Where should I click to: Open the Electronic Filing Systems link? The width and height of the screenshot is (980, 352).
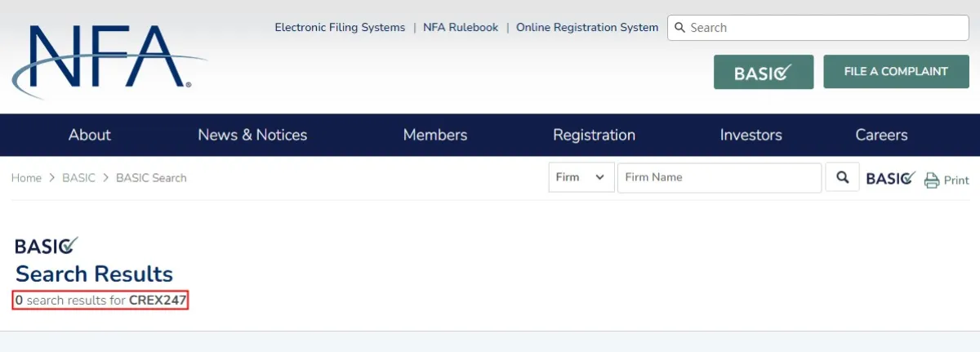(x=340, y=27)
